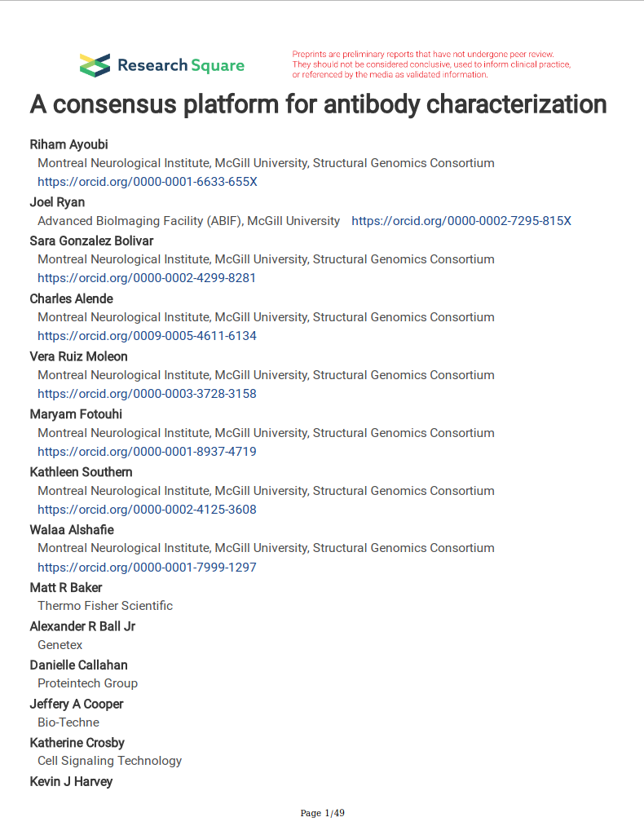Open Vera Ruiz Moleon's ORCID link
The width and height of the screenshot is (644, 835).
click(x=147, y=394)
